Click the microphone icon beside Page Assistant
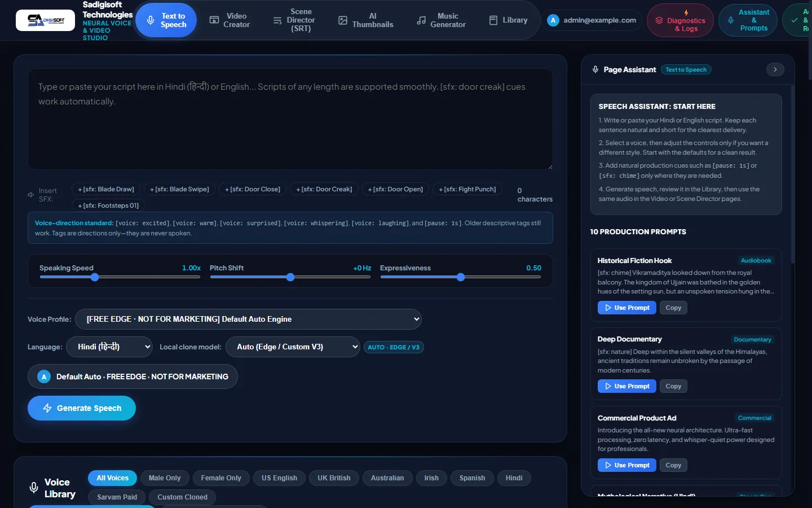The image size is (812, 508). tap(595, 69)
